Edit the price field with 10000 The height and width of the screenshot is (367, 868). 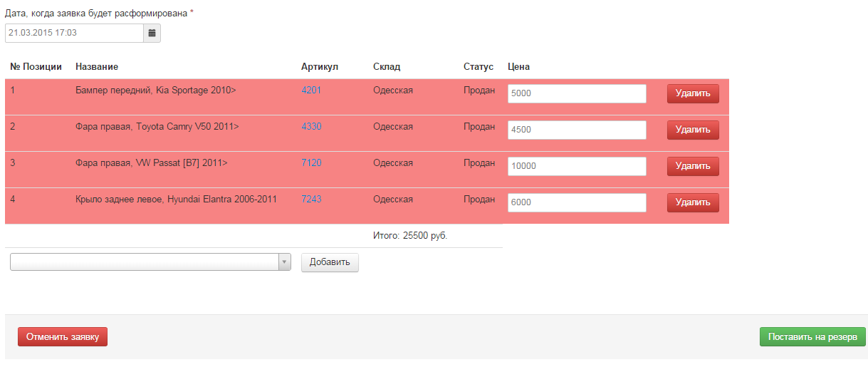pos(577,166)
